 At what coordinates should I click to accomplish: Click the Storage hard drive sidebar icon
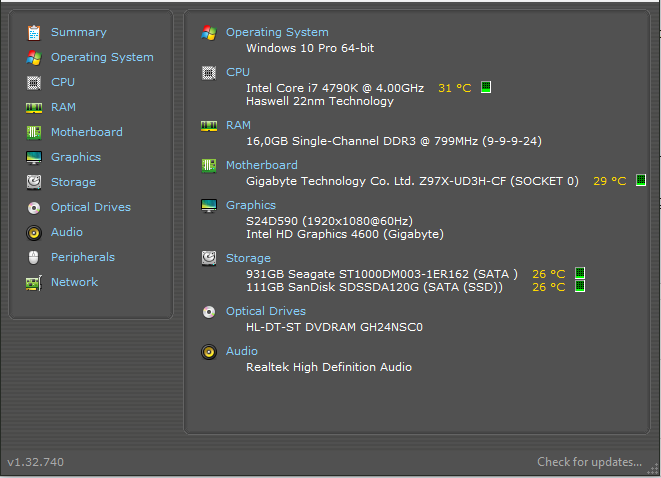(x=34, y=183)
